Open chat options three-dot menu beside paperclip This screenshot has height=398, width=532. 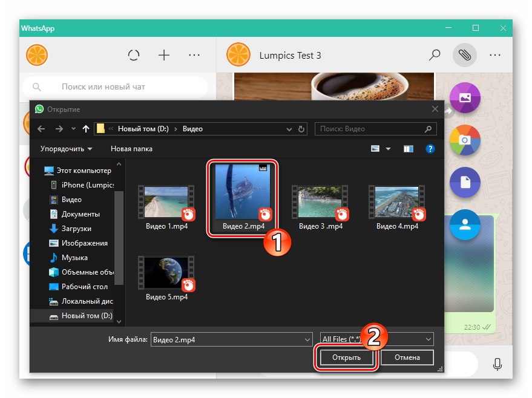(495, 55)
